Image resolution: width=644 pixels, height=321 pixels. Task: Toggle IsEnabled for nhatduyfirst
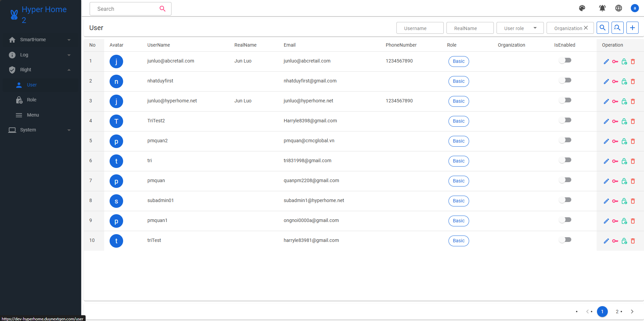tap(565, 80)
